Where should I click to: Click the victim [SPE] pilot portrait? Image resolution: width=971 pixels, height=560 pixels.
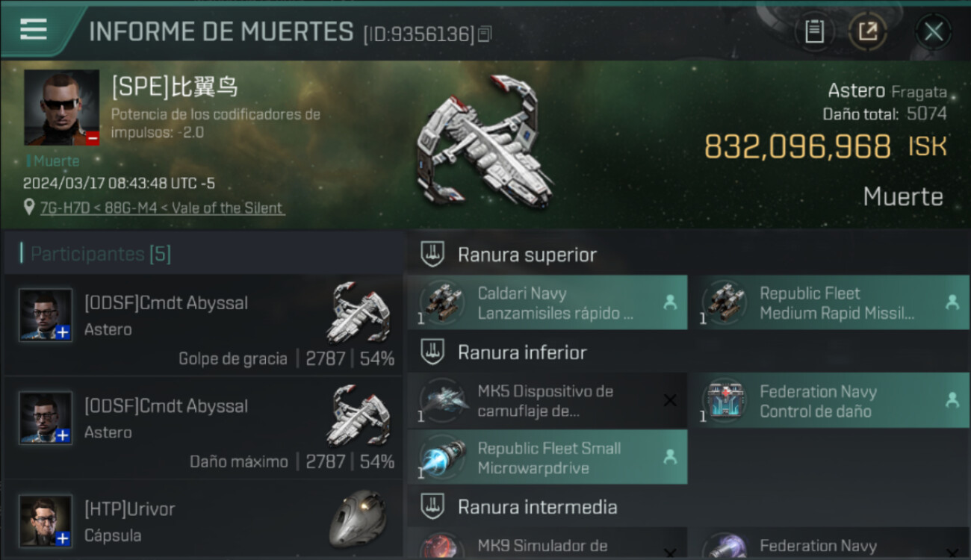click(x=61, y=108)
